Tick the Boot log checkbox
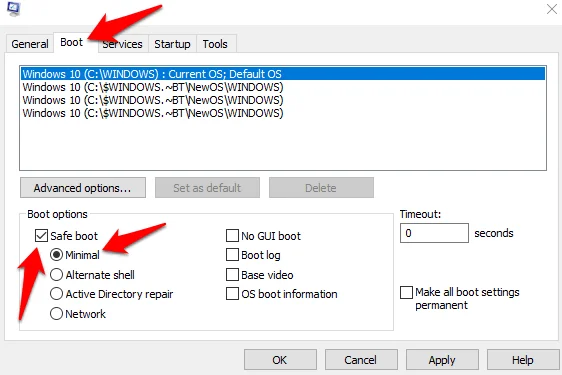562x375 pixels. (232, 255)
